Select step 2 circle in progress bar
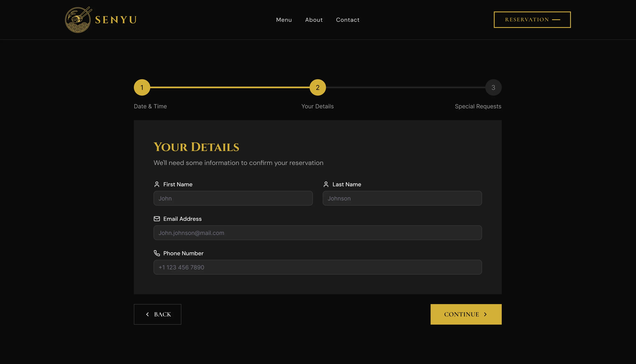 pyautogui.click(x=318, y=87)
